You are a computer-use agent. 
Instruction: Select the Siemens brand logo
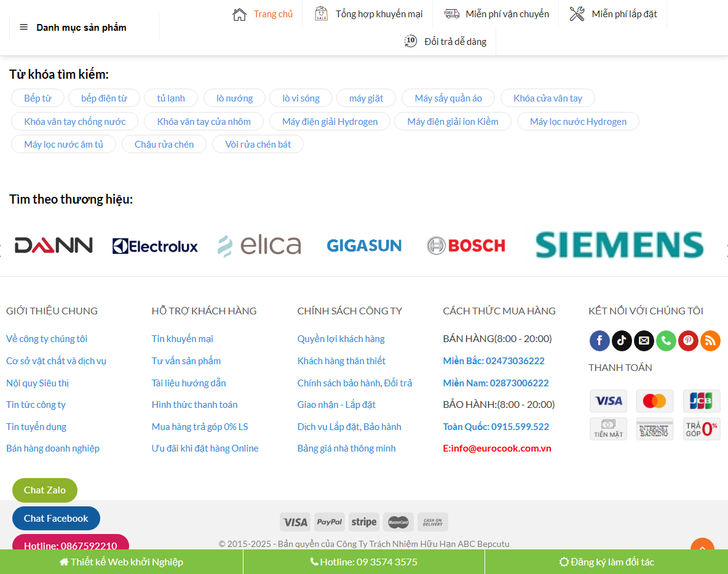coord(619,245)
